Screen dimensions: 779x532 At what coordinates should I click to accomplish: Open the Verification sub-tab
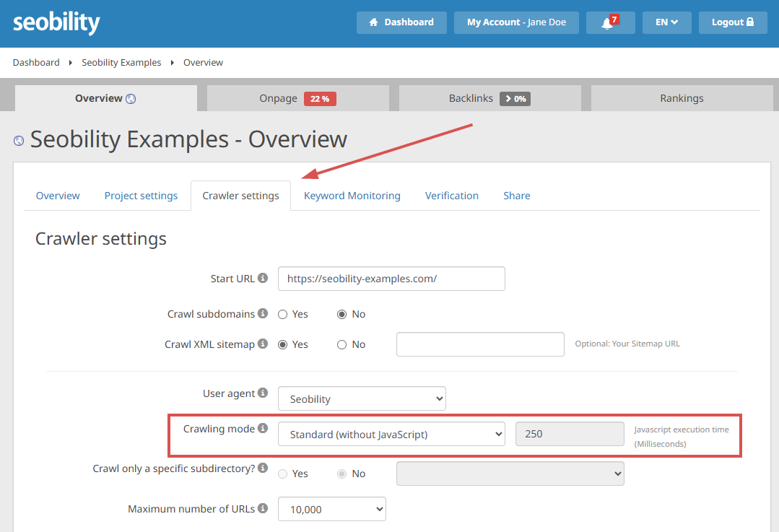452,196
